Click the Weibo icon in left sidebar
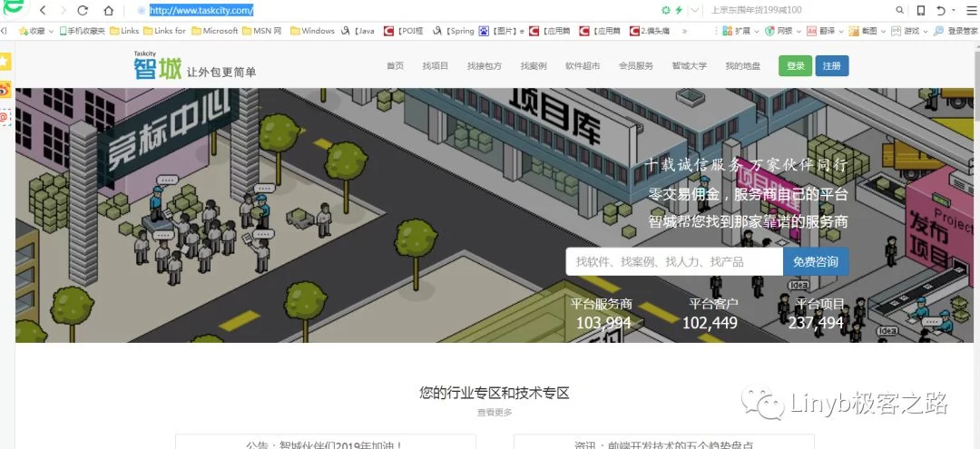 click(x=5, y=90)
